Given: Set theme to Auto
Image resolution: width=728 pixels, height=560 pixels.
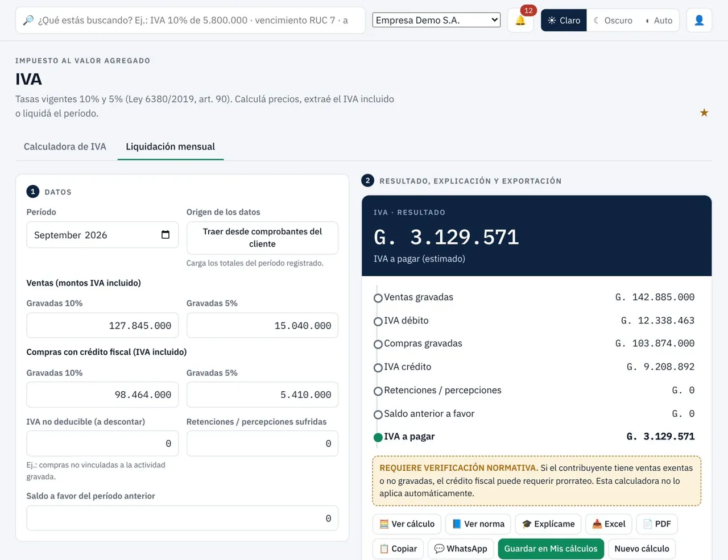Looking at the screenshot, I should click(x=659, y=20).
